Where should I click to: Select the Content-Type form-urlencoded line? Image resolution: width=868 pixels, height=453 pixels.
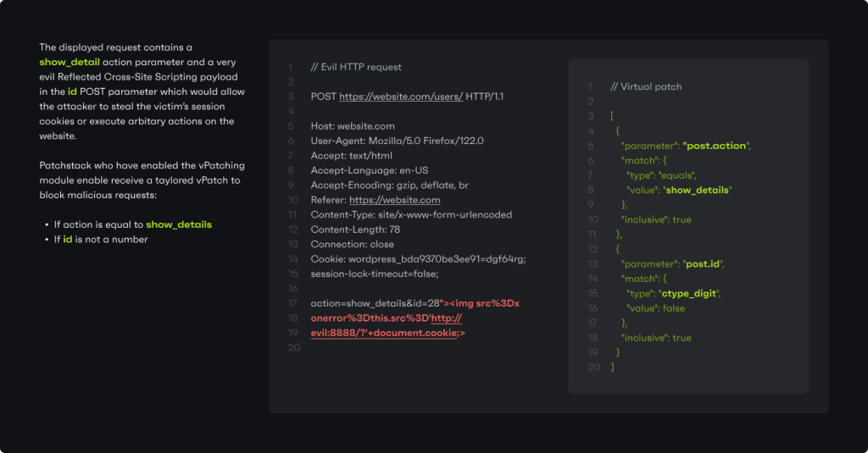411,214
